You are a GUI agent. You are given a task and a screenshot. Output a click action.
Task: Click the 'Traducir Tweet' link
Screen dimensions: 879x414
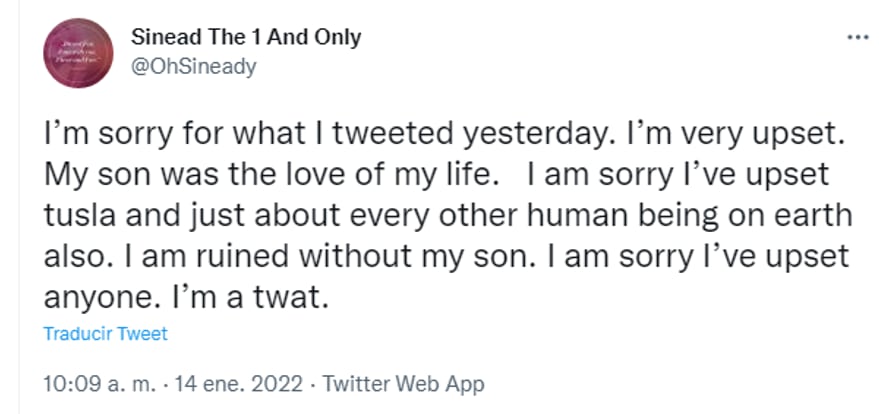point(106,334)
